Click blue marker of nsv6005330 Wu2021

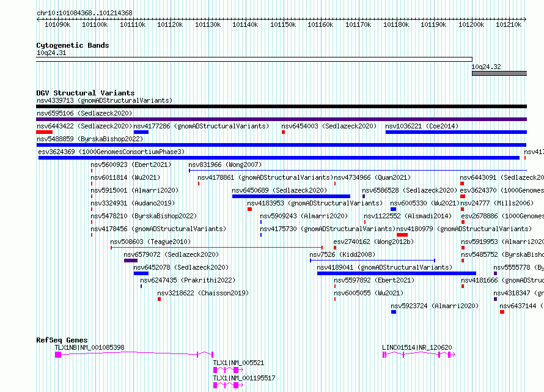(x=393, y=209)
